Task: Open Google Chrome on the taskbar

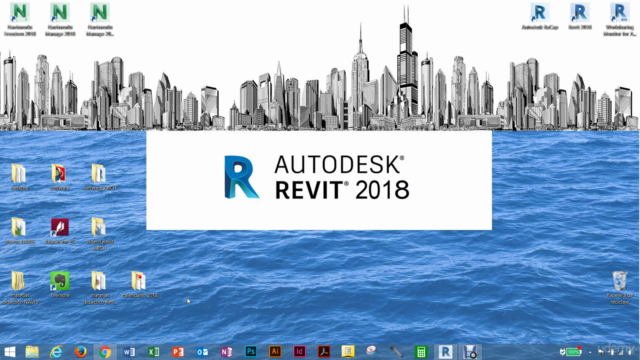Action: coord(105,352)
